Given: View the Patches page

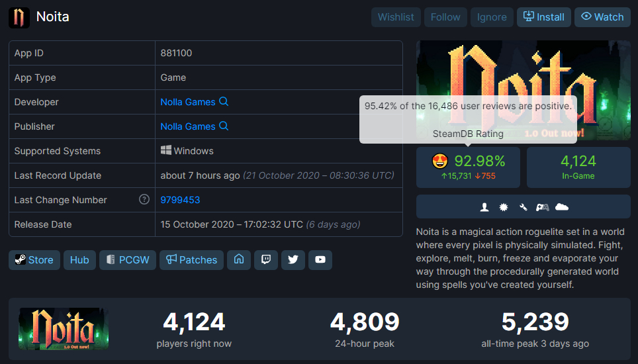Looking at the screenshot, I should coord(192,260).
